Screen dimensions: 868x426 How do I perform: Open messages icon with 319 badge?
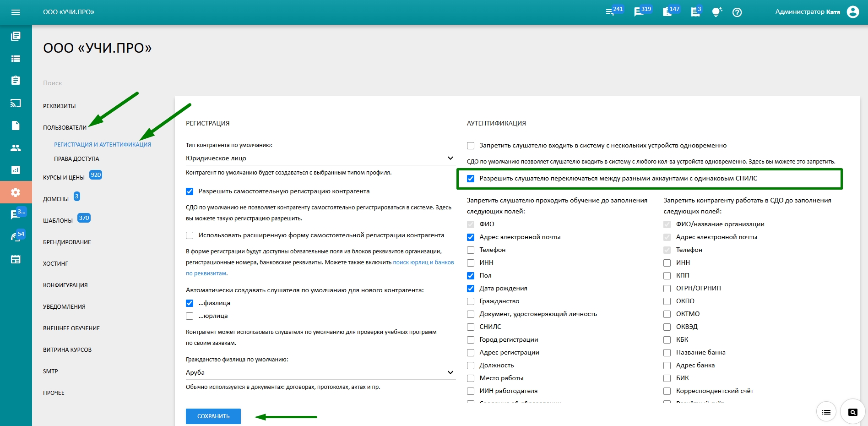639,12
